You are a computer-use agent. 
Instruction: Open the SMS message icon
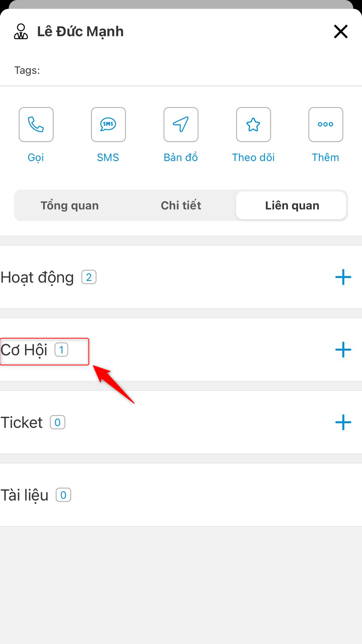(108, 124)
